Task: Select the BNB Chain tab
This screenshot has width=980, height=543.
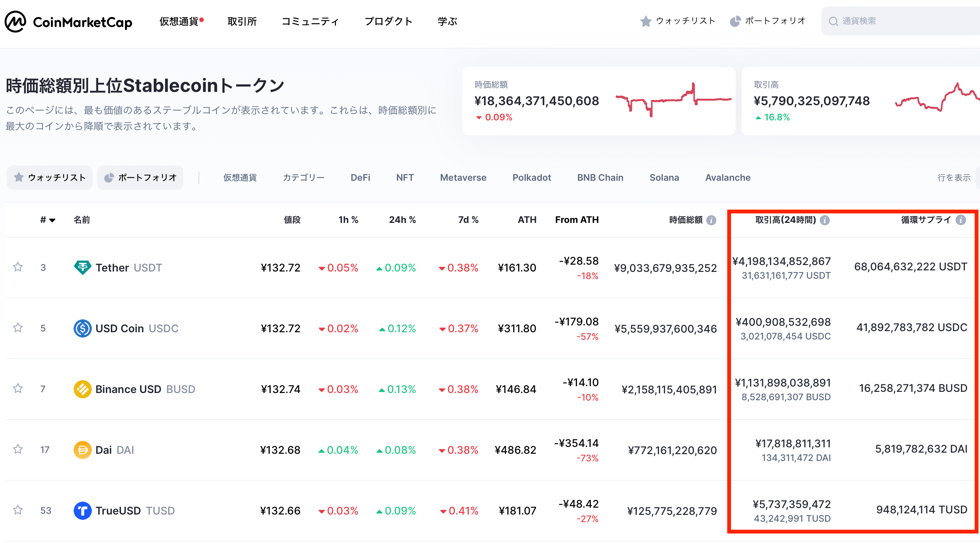Action: click(x=600, y=178)
